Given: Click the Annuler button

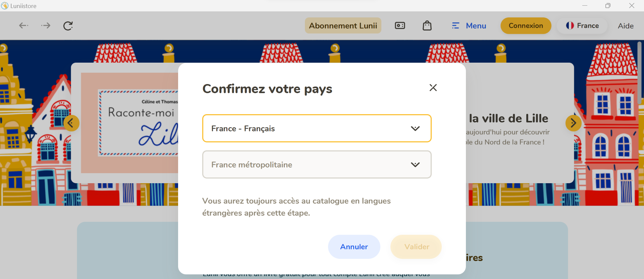Looking at the screenshot, I should point(354,247).
